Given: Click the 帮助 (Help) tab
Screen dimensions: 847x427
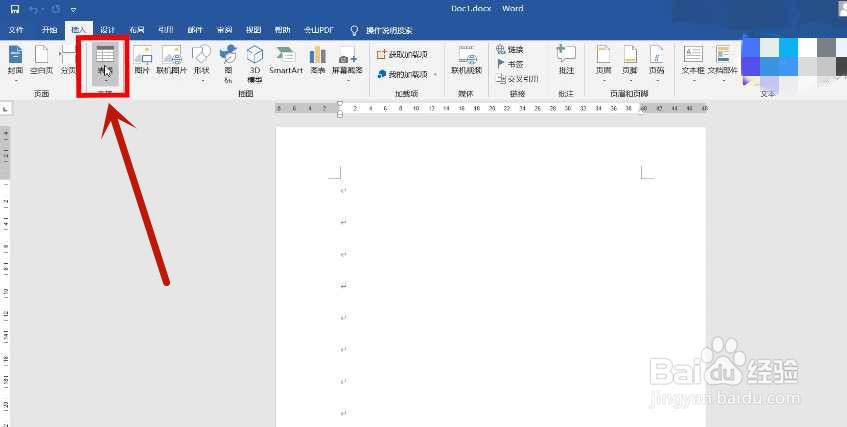Looking at the screenshot, I should 283,30.
